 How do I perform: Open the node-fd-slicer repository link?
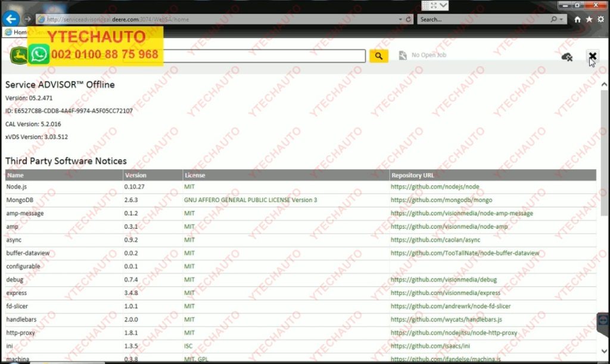tap(450, 306)
